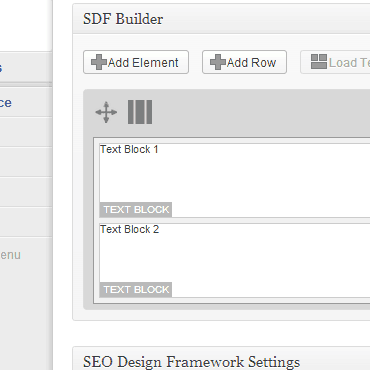Select the row move handle with four arrows

point(106,112)
